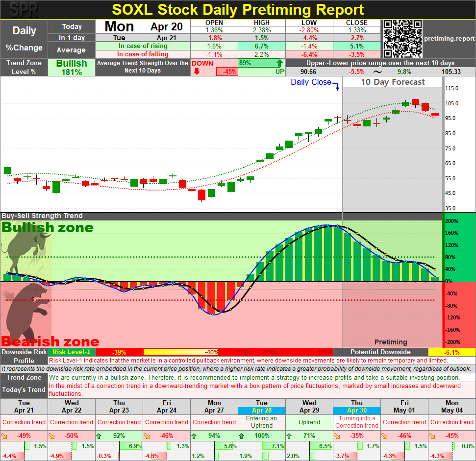Screen dimensions: 476x461
Task: Click the QR code image
Action: coord(402,39)
